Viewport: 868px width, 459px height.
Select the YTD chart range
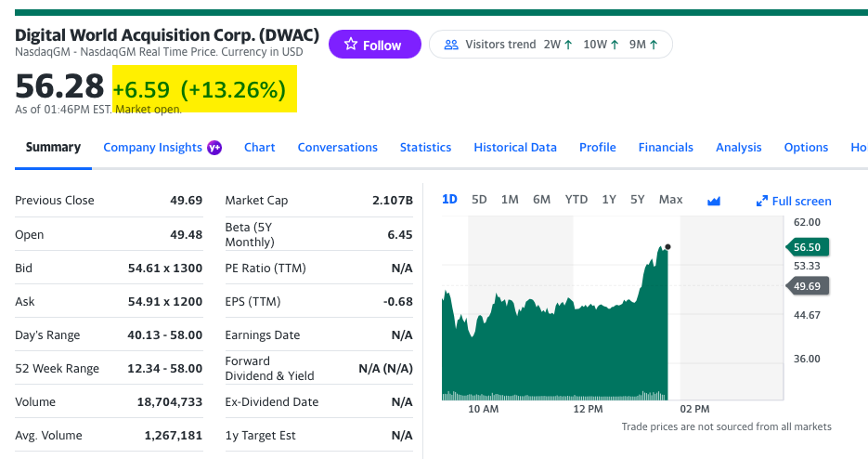click(x=577, y=200)
